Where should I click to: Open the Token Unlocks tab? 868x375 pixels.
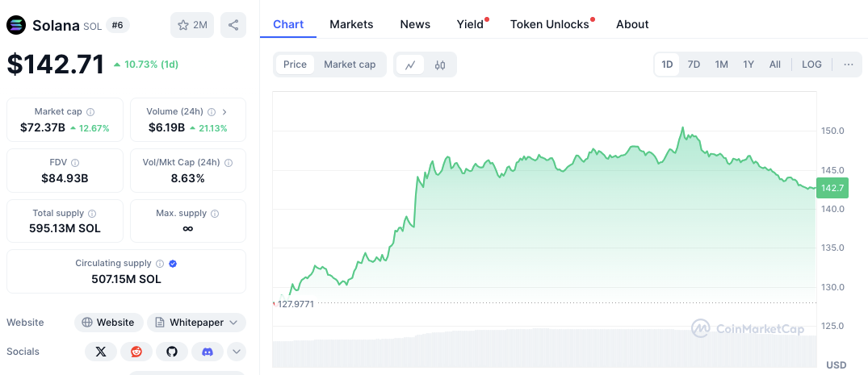pyautogui.click(x=550, y=24)
